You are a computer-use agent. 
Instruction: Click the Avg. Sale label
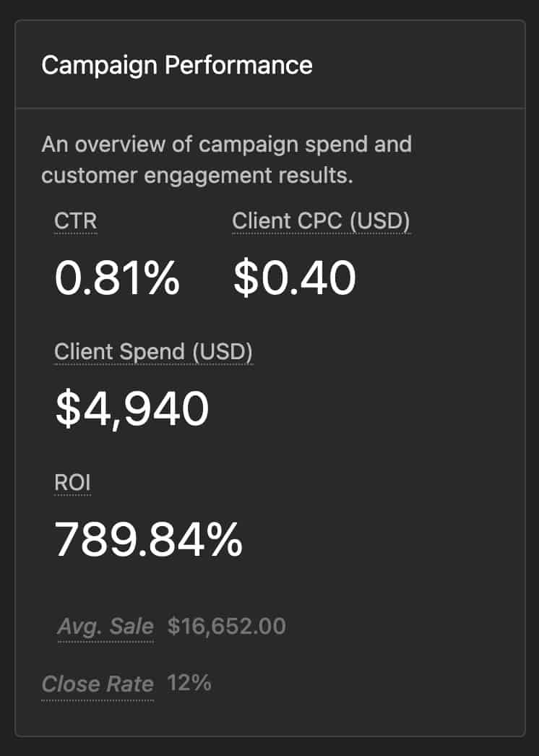105,626
